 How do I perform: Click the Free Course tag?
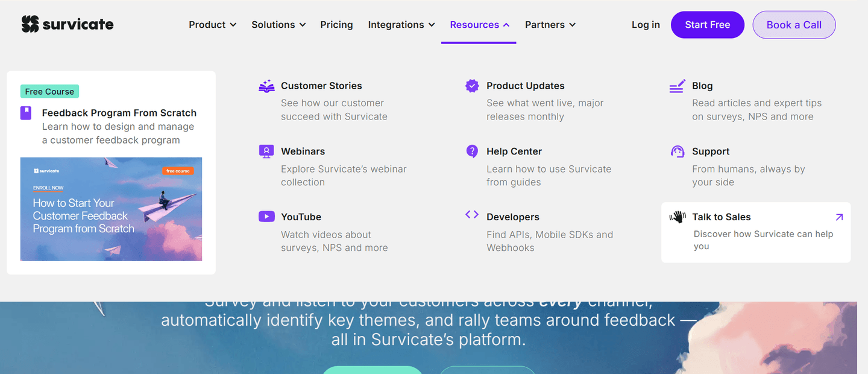[x=49, y=92]
